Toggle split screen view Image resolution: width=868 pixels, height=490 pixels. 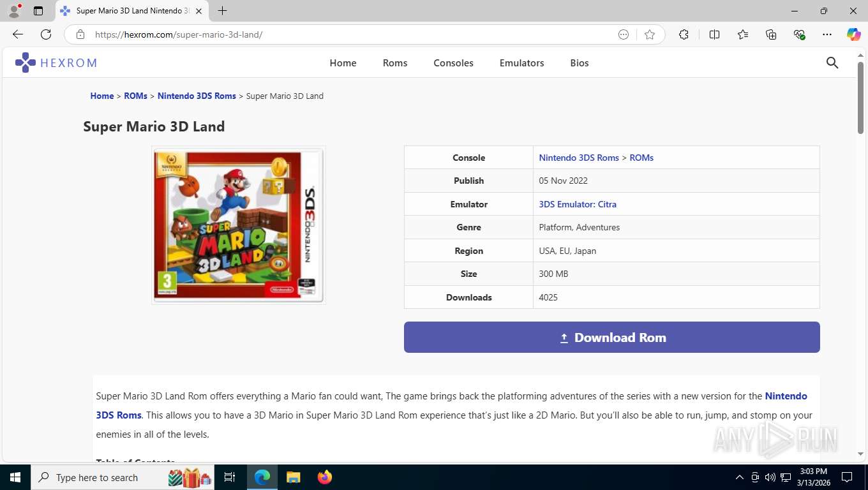coord(714,34)
